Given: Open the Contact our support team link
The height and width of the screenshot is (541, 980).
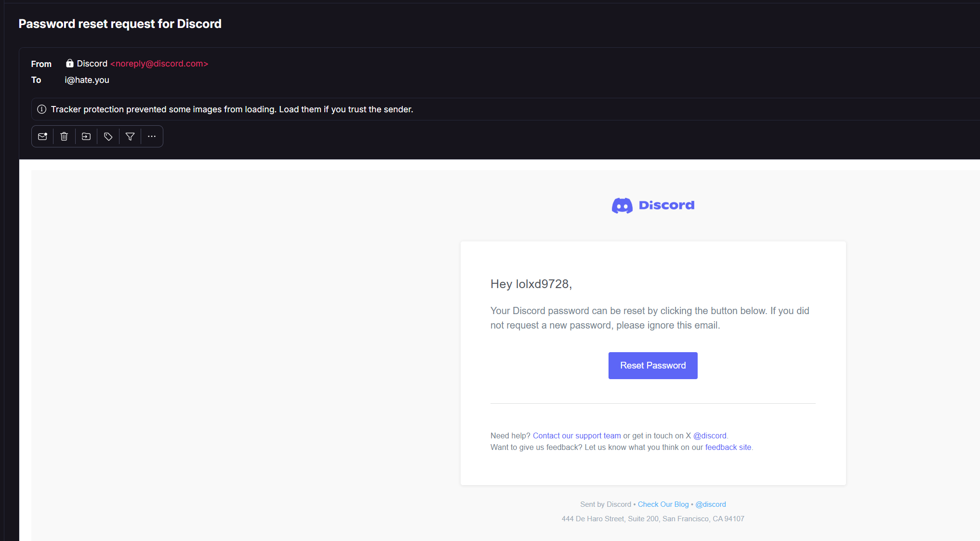Looking at the screenshot, I should click(577, 435).
